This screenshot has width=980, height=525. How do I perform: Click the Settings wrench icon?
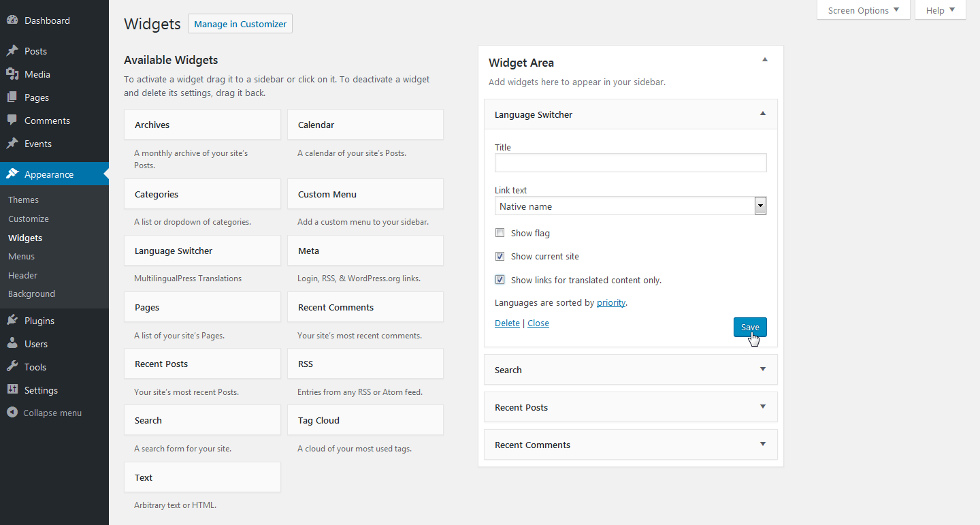pos(13,389)
